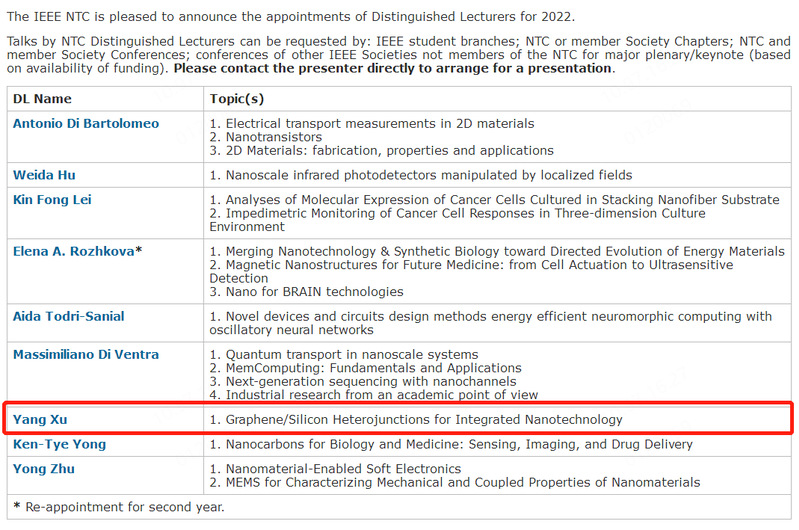Click the Weida Hu lecturer link
Image resolution: width=799 pixels, height=530 pixels.
[43, 175]
